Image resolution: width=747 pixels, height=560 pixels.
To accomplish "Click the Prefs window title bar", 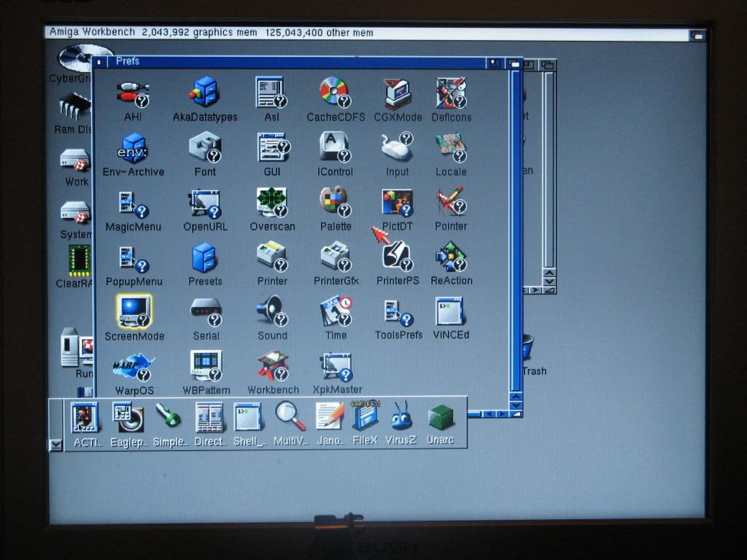I will click(292, 62).
